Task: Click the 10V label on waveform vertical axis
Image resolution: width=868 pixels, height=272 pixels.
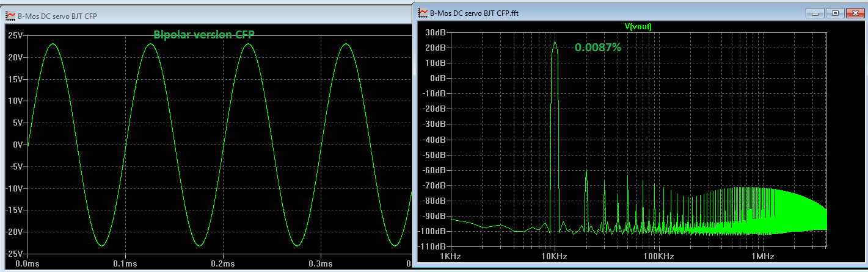Action: click(x=16, y=101)
